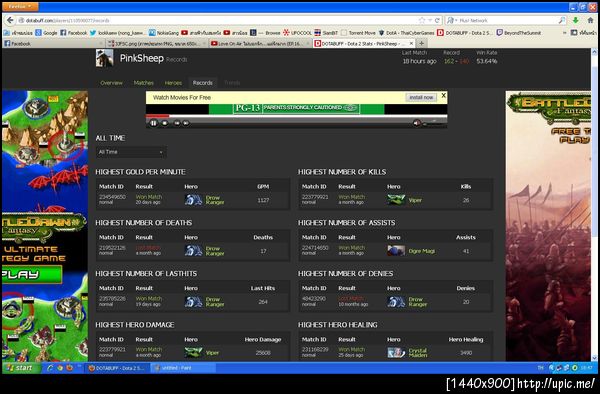Reload the page with the refresh icon
Screen dimensions: 600x394
click(437, 20)
